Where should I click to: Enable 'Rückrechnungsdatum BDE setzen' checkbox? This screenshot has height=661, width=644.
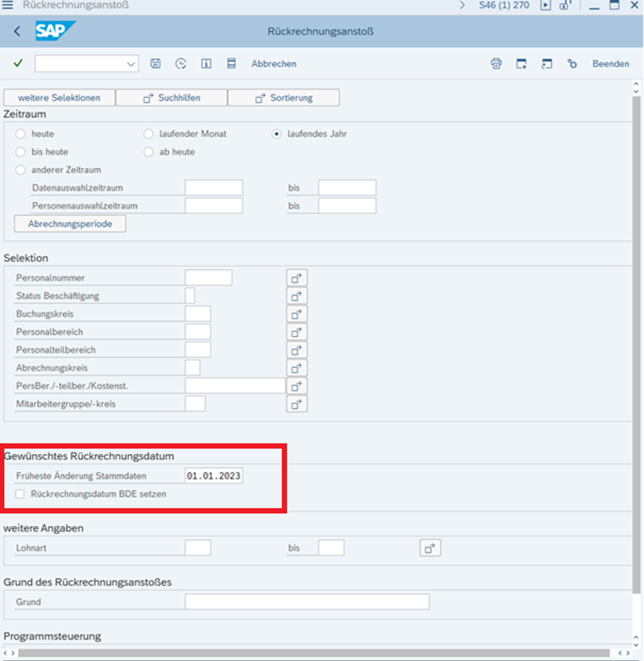point(20,494)
